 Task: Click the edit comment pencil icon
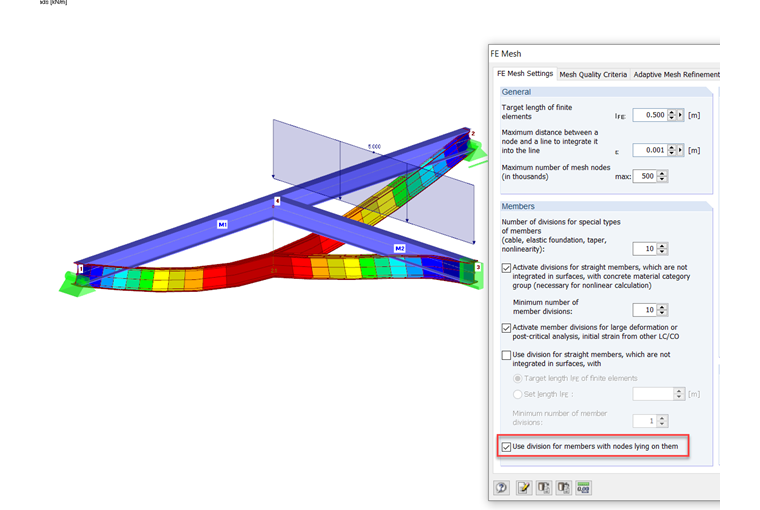523,488
